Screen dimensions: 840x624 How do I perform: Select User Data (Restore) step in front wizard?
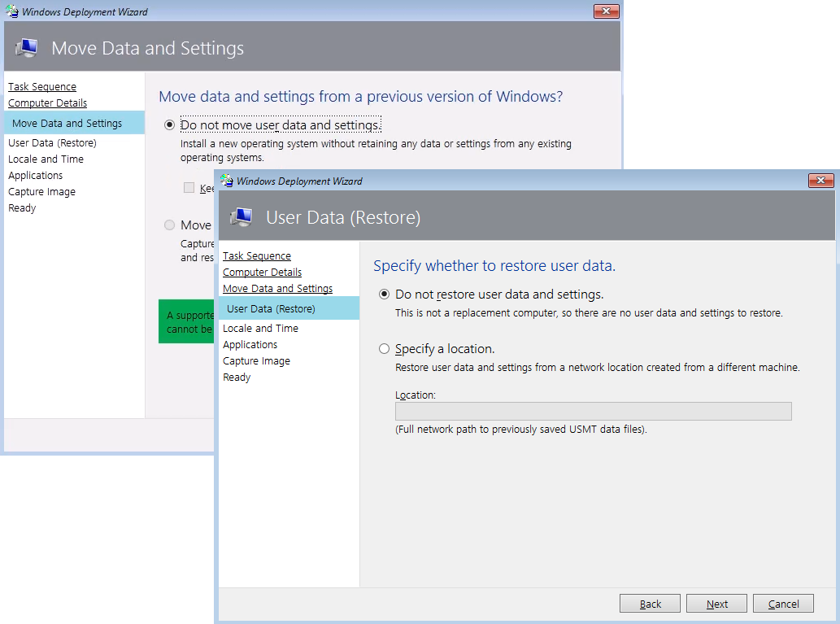[289, 308]
